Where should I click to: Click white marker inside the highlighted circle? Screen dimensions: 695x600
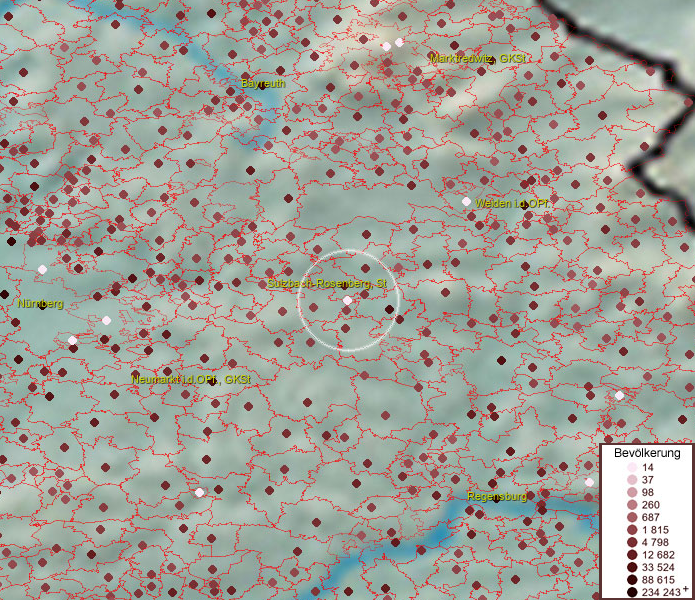tap(347, 300)
